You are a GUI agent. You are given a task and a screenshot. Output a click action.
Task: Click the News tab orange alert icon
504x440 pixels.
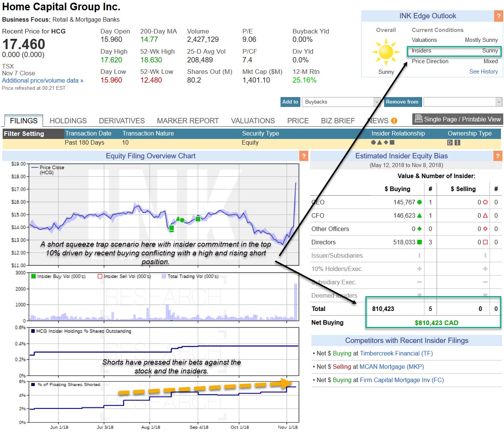pos(394,121)
